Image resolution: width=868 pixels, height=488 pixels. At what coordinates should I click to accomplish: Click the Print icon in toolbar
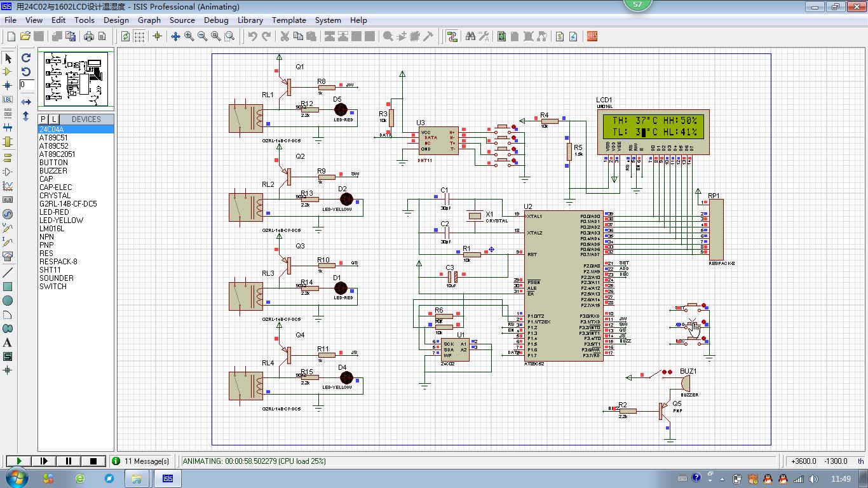[90, 37]
